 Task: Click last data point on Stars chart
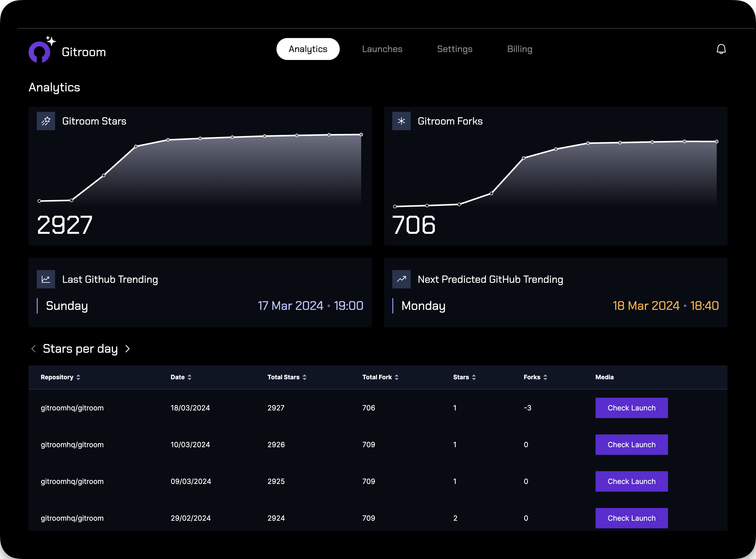coord(361,135)
